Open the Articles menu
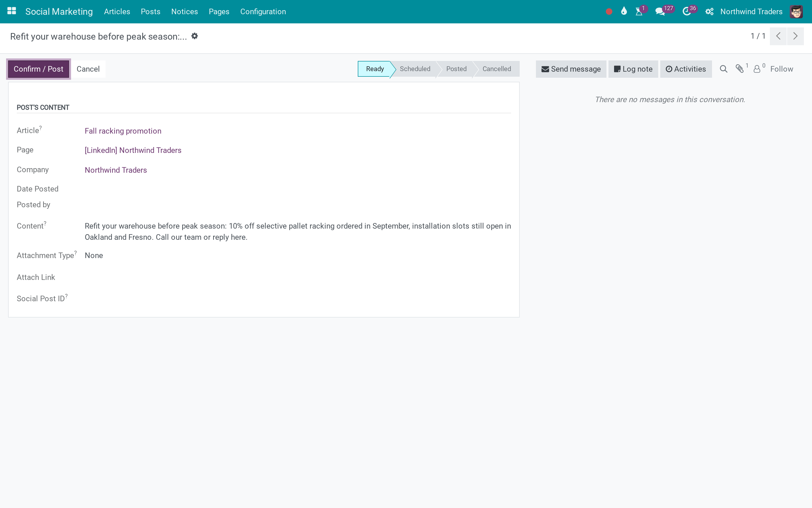The width and height of the screenshot is (812, 508). (117, 12)
